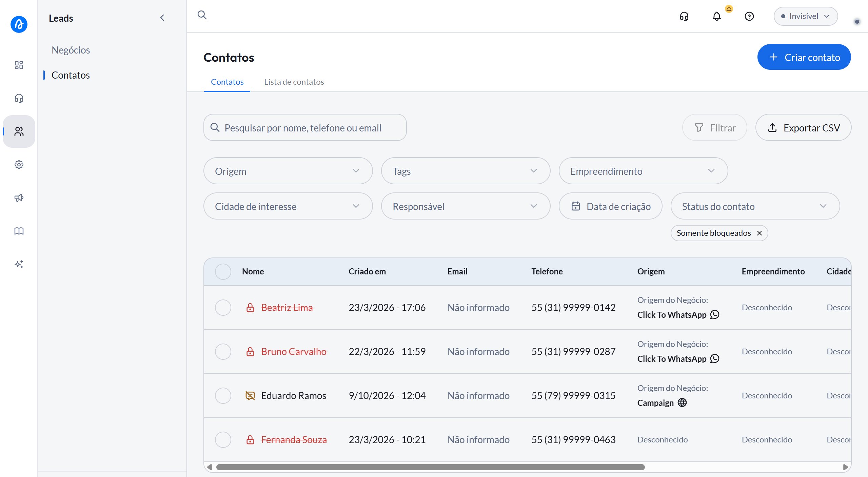This screenshot has width=868, height=477.
Task: Click the lock icon beside Bruno Carvalho
Action: click(x=250, y=352)
